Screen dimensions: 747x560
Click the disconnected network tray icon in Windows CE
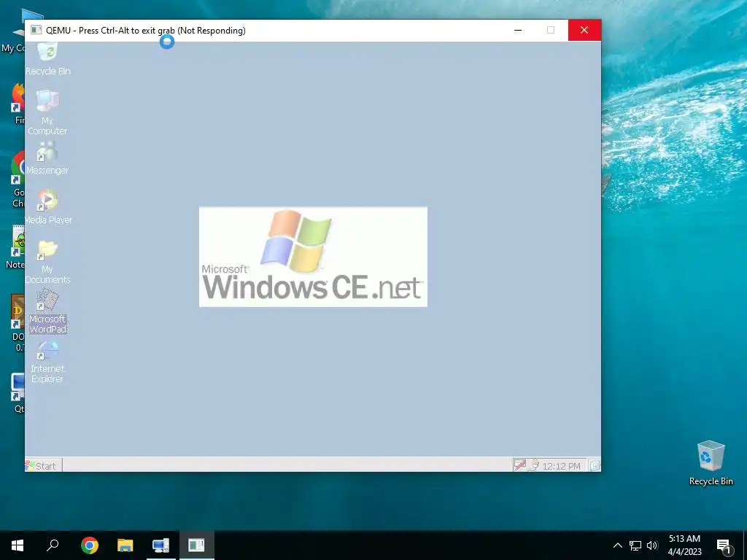(519, 465)
